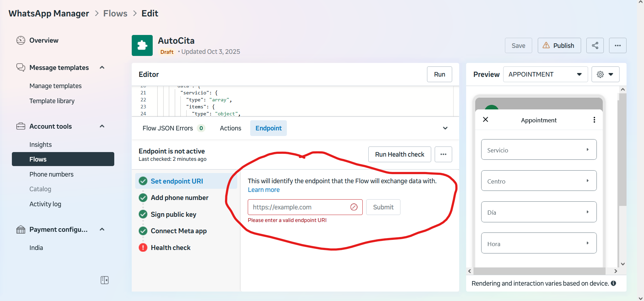The image size is (644, 301).
Task: Collapse the Message templates section
Action: [102, 67]
